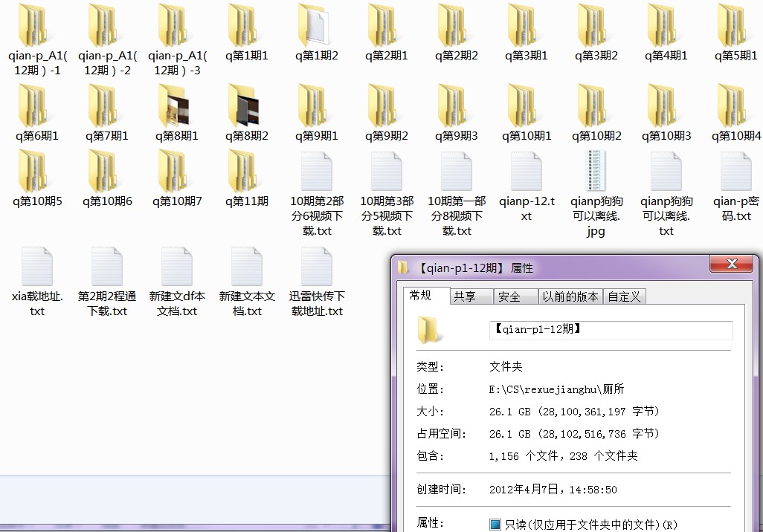
Task: Toggle the 只读 read-only checkbox
Action: (x=495, y=525)
